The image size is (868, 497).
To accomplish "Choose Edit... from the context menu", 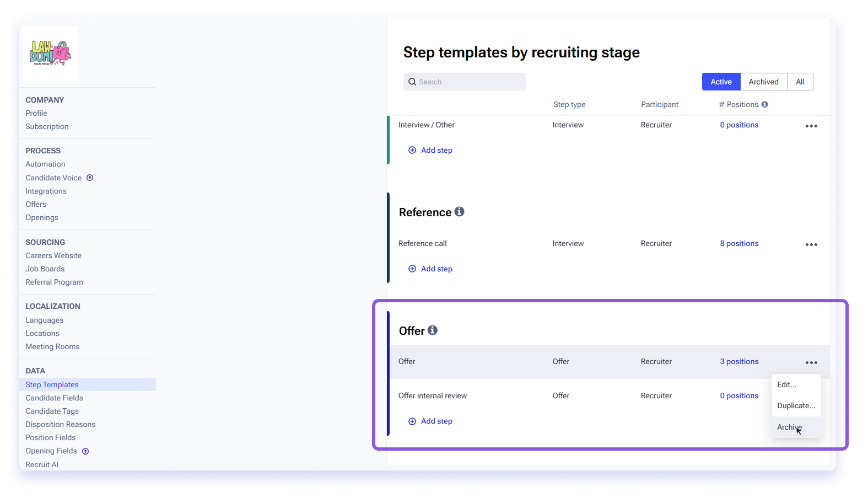I will click(x=796, y=384).
